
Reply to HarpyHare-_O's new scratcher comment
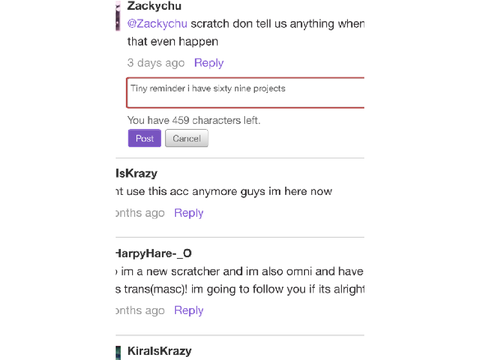coord(189,310)
